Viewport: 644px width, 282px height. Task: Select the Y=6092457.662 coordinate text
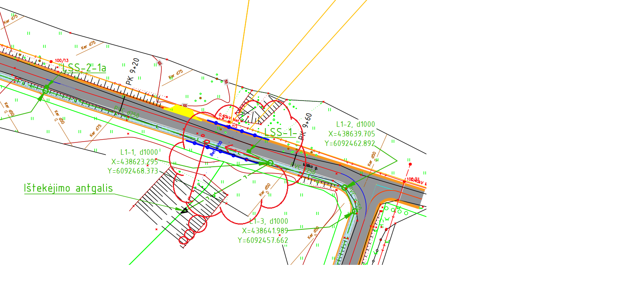click(x=263, y=241)
